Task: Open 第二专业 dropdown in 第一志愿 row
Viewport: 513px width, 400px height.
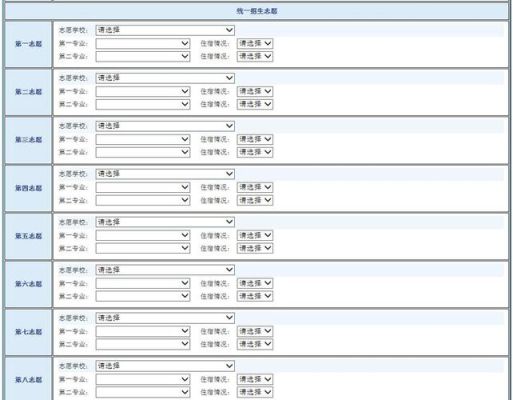Action: coord(143,56)
